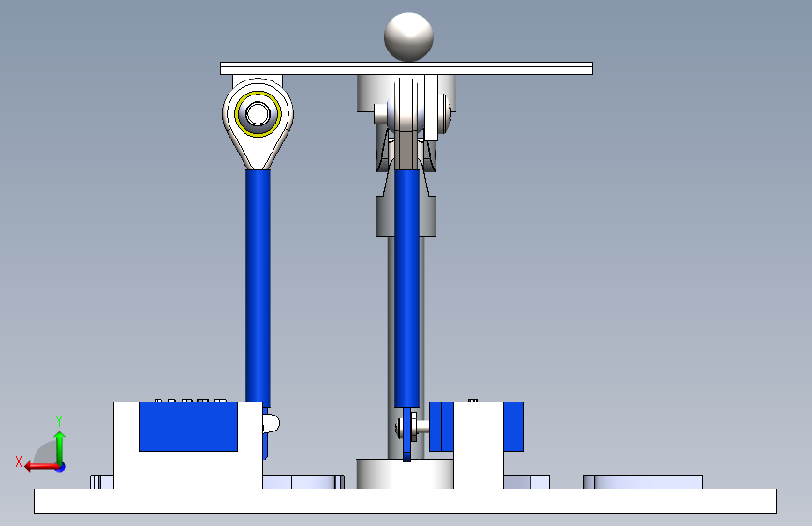Click the red X axis arrow on triad

(x=40, y=467)
